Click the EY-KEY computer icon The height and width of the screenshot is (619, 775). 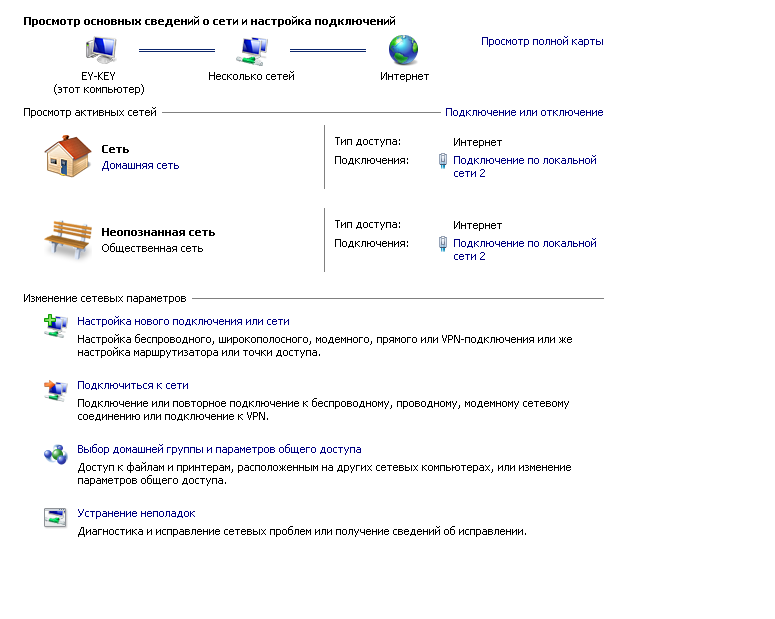[x=101, y=50]
